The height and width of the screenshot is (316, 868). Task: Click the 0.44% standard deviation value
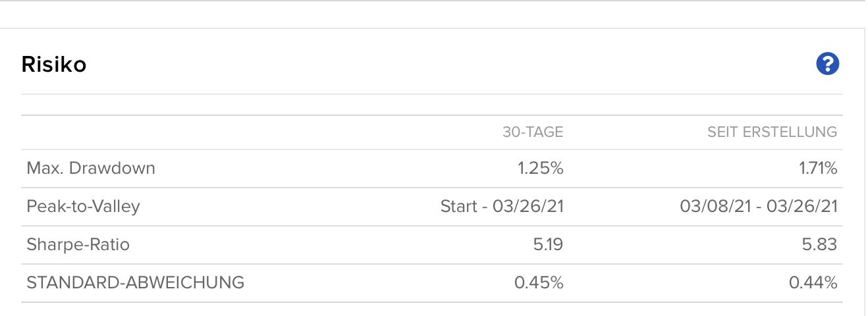coord(813,283)
